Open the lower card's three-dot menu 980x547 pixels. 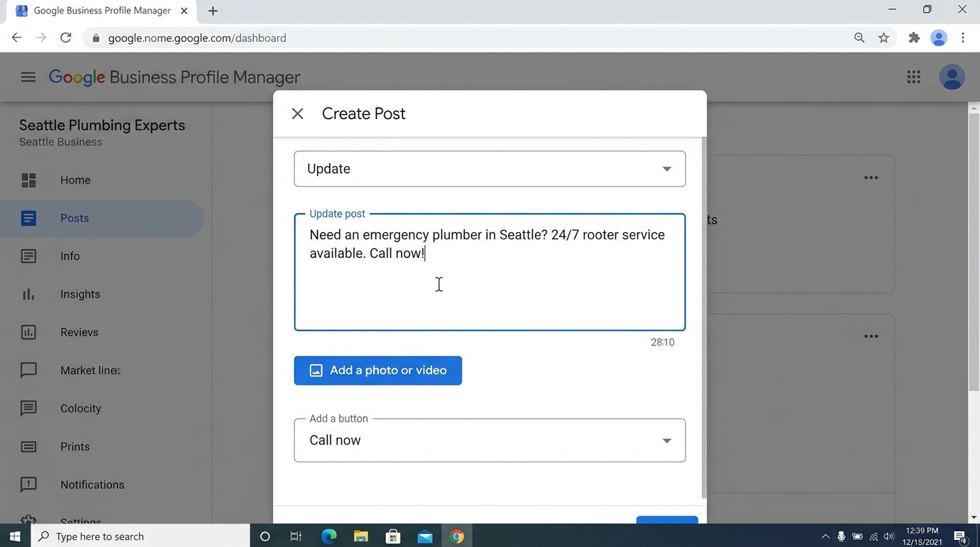pos(871,336)
